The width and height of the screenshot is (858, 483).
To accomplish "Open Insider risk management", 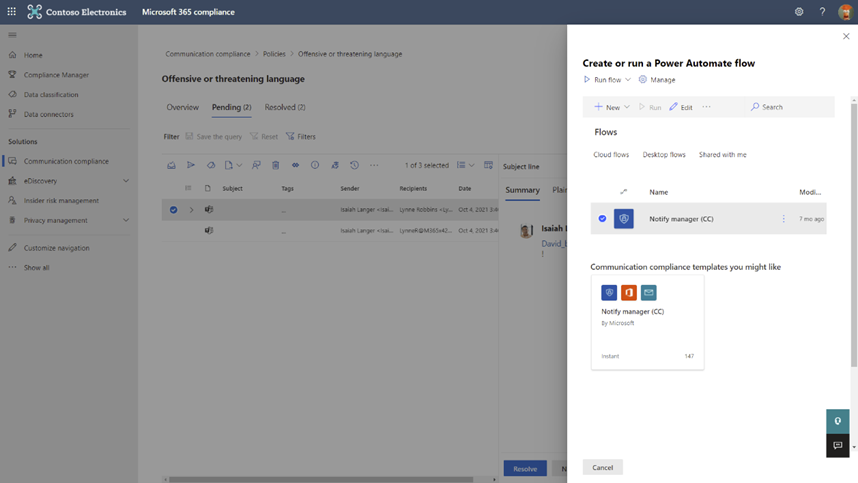I will pyautogui.click(x=61, y=200).
